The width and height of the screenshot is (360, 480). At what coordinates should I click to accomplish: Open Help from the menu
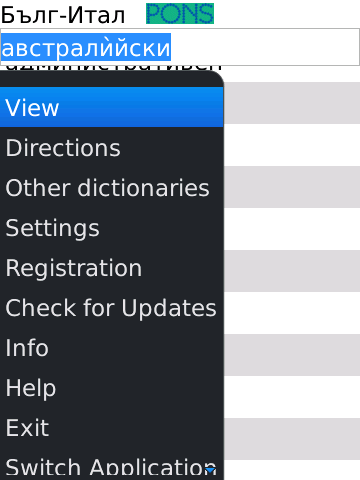112,388
